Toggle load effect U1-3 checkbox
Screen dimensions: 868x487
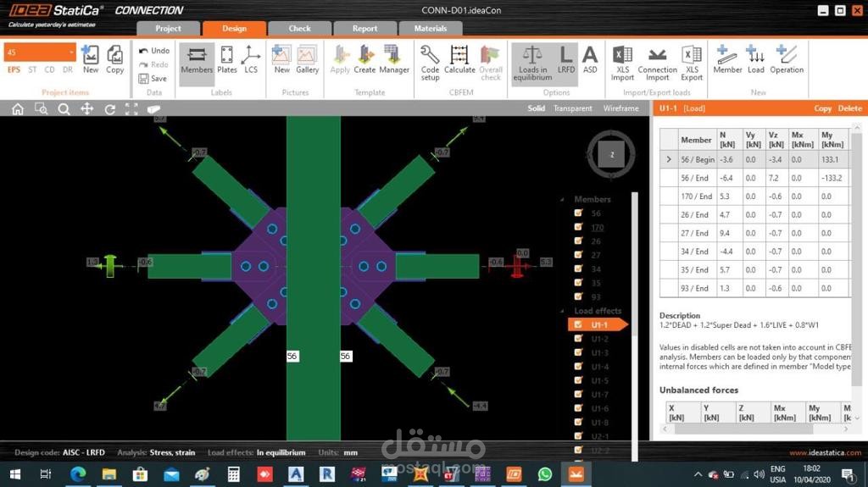coord(578,352)
